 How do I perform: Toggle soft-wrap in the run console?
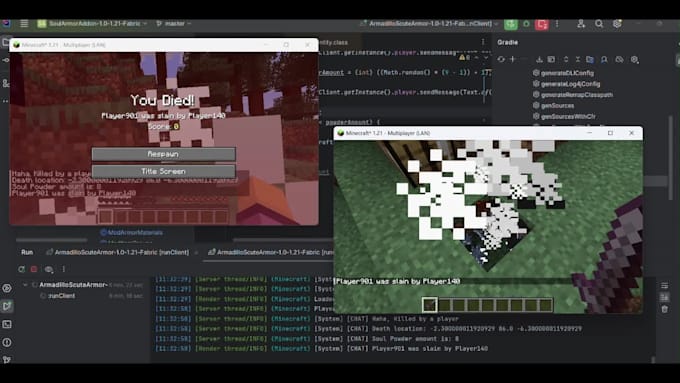(x=664, y=285)
